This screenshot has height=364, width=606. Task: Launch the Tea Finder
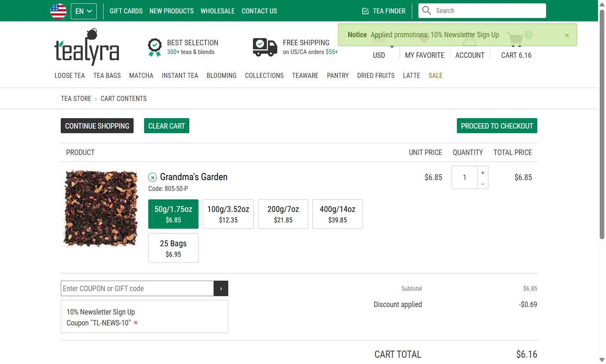pos(384,11)
